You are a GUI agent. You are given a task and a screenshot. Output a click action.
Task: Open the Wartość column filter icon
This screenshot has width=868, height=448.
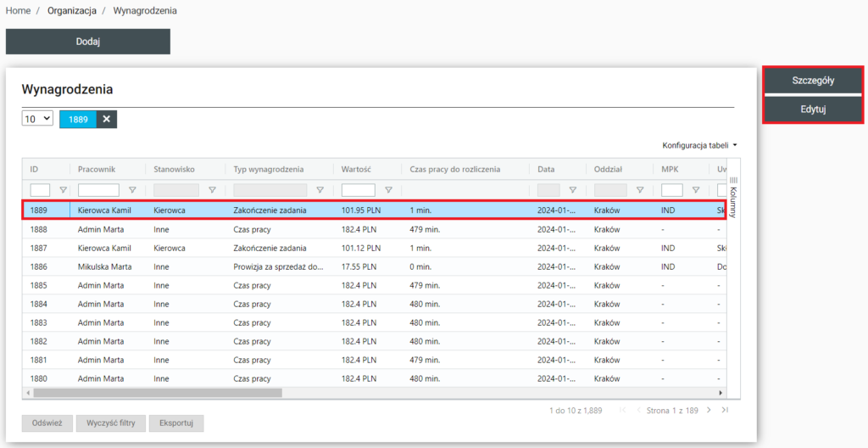[x=388, y=190]
